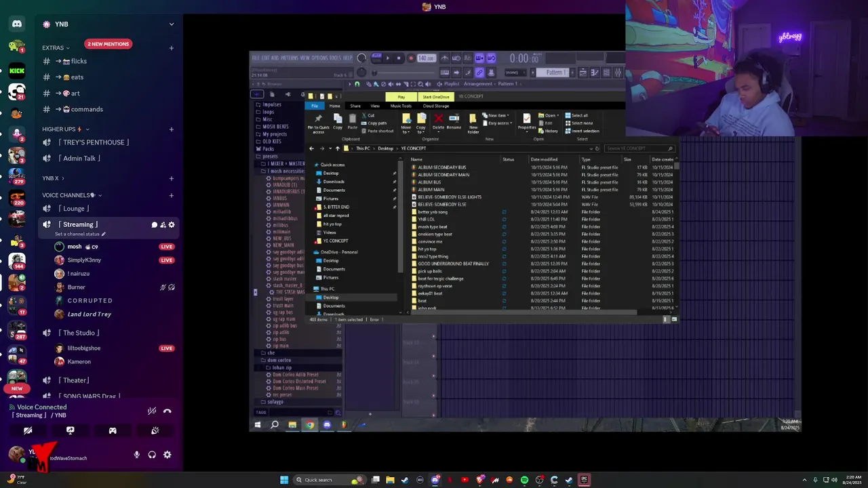The width and height of the screenshot is (868, 488).
Task: Open File Explorer from taskbar
Action: coord(390,480)
